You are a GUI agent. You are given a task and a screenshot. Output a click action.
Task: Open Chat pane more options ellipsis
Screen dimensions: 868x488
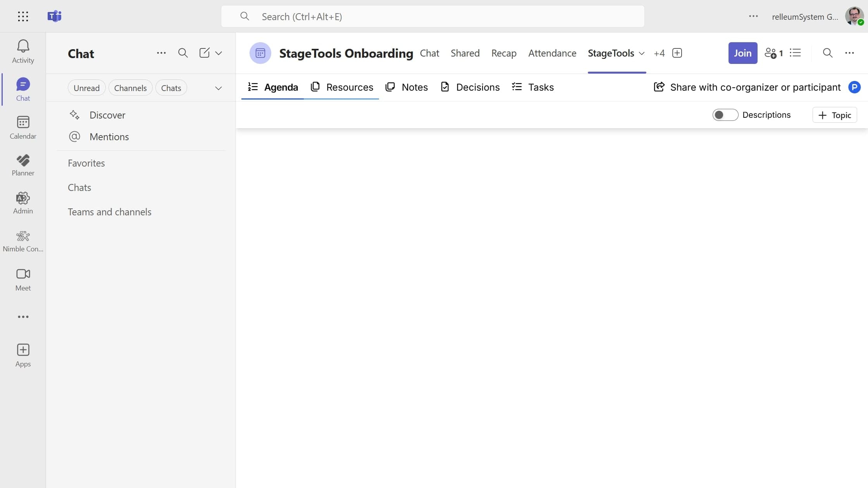coord(161,53)
